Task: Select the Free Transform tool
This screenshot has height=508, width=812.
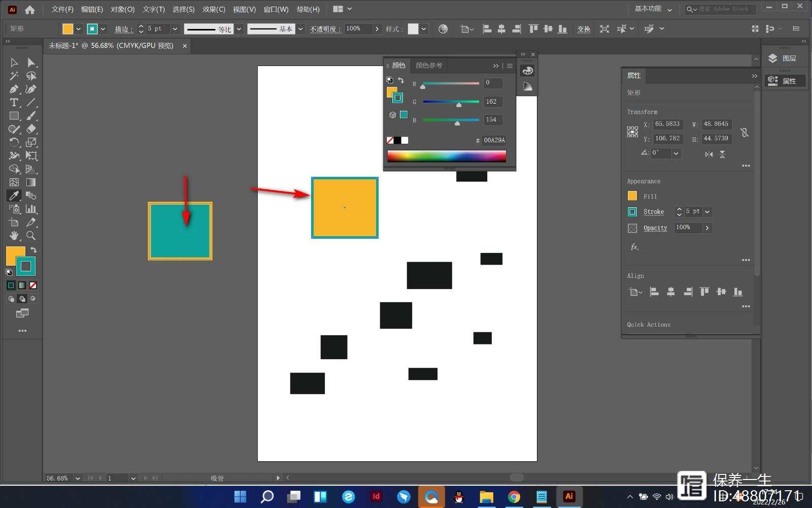Action: 31,155
